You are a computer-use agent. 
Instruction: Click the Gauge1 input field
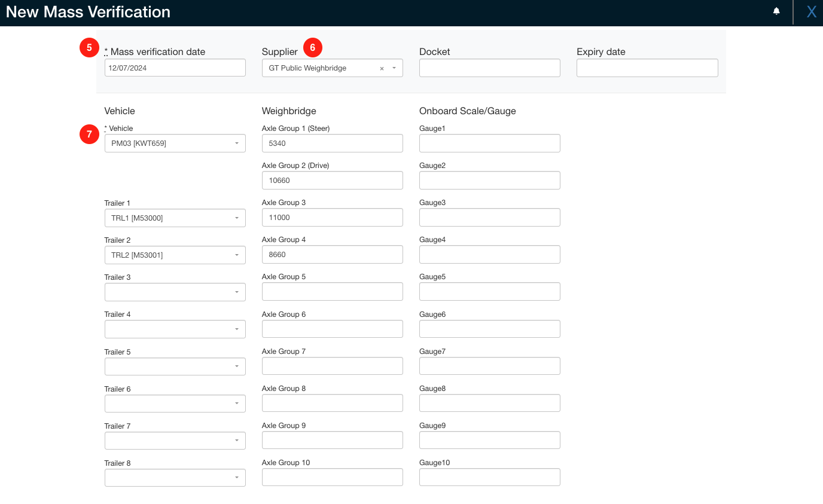[x=489, y=143]
